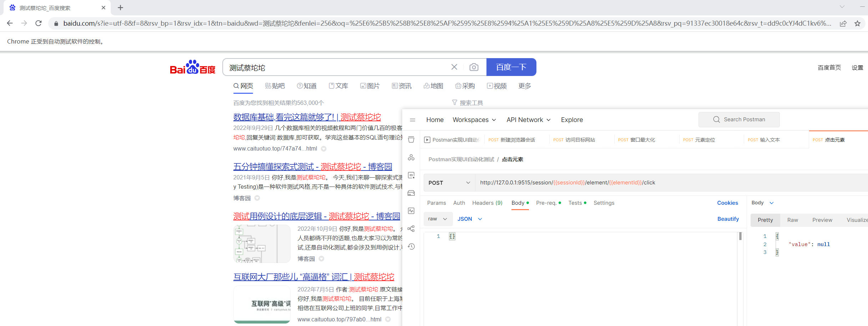This screenshot has width=868, height=326.
Task: Switch to the 元素定位 request tab
Action: [x=699, y=140]
